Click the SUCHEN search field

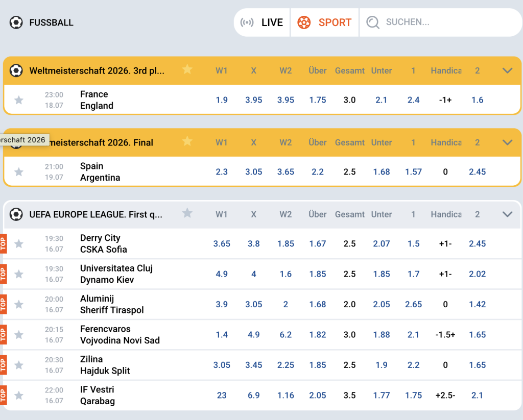pos(440,22)
